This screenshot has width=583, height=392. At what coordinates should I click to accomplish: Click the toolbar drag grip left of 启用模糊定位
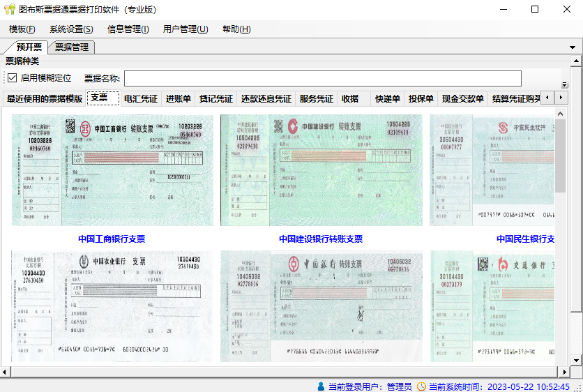click(4, 77)
